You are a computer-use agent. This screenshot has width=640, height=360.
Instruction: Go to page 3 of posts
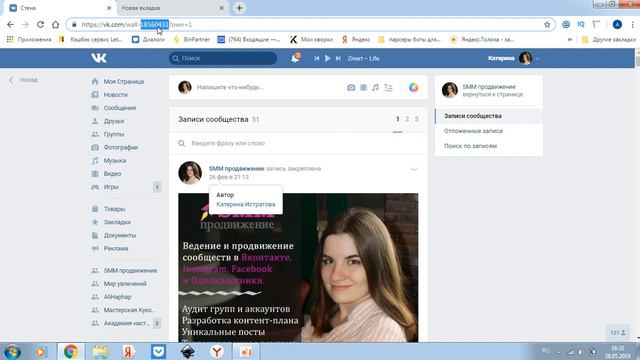click(x=416, y=119)
